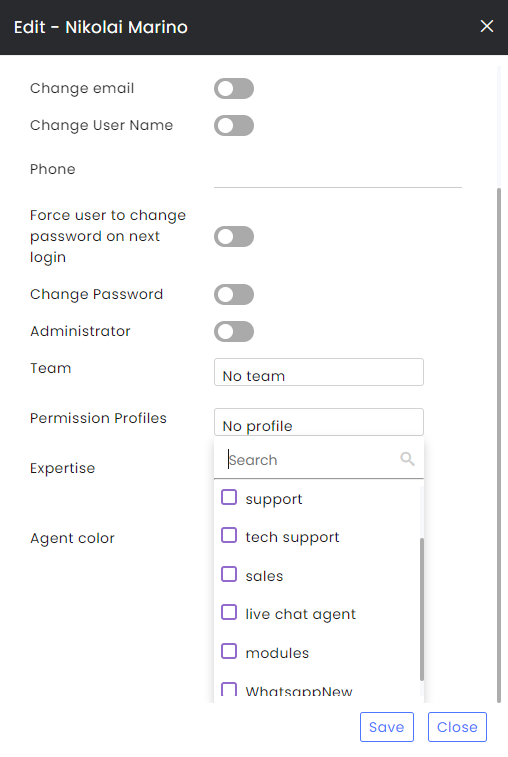Enable the Change email toggle
Screen dimensions: 508x757
234,88
